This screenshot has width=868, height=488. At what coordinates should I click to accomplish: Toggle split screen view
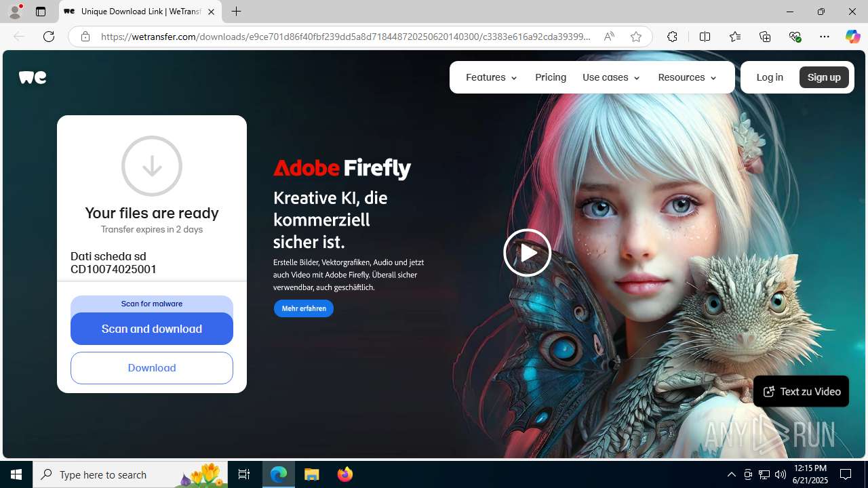pyautogui.click(x=705, y=37)
